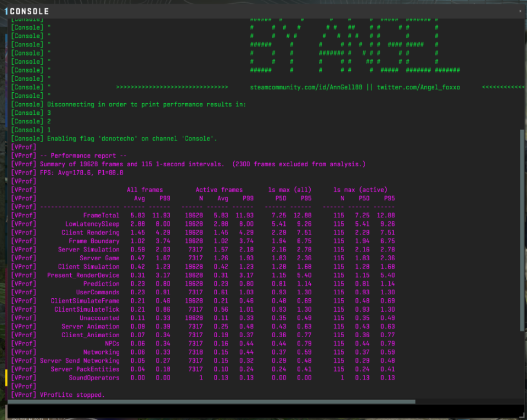Select the Unaccounted row label

pos(99,318)
